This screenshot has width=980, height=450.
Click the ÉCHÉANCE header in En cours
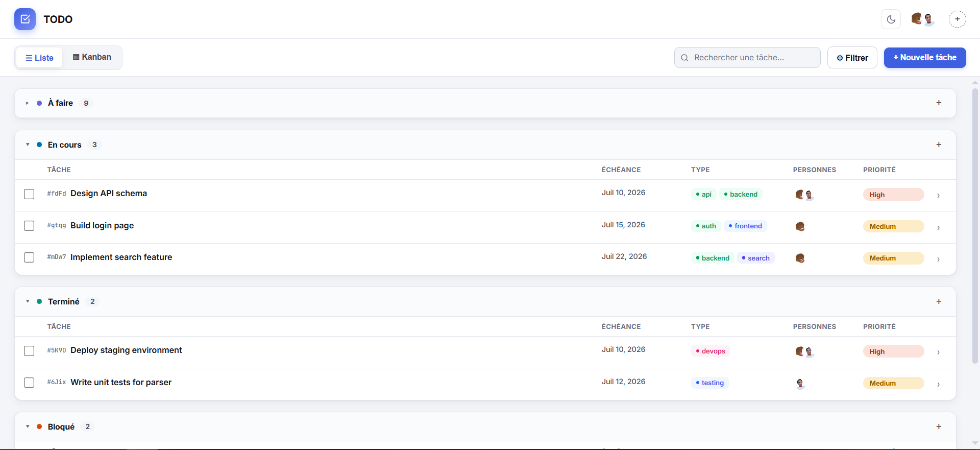pyautogui.click(x=621, y=170)
